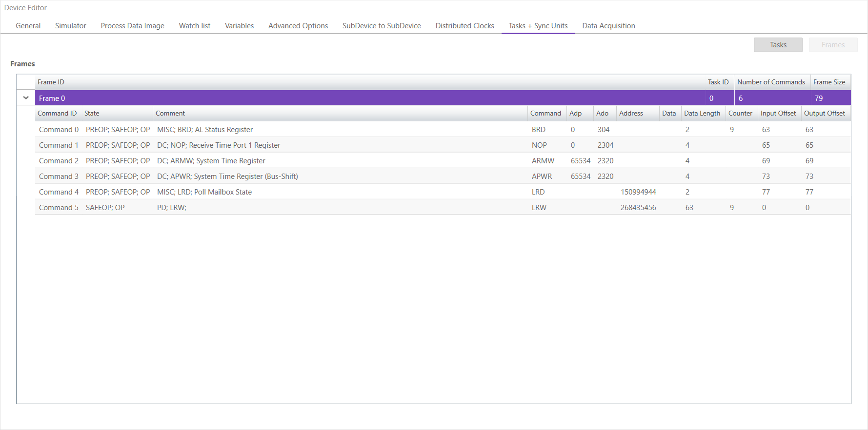Image resolution: width=868 pixels, height=430 pixels.
Task: Switch to SubDevice to SubDevice tab
Action: click(x=381, y=26)
